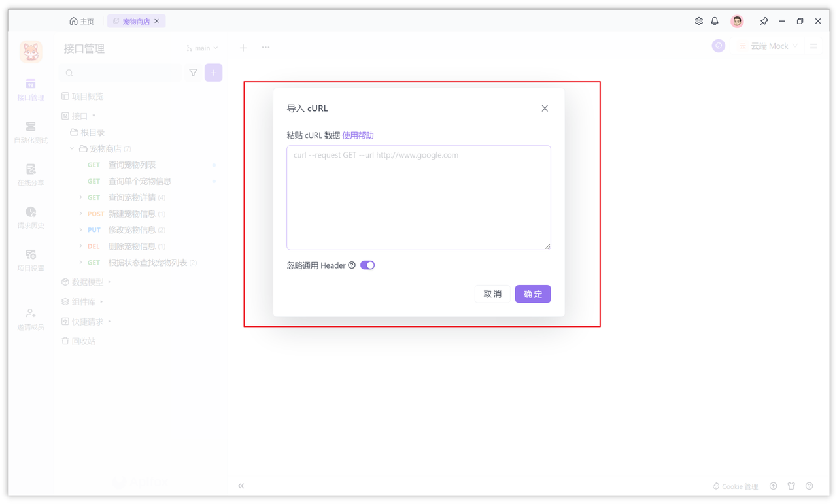This screenshot has width=837, height=504.
Task: Open the 回收站
Action: [x=78, y=341]
